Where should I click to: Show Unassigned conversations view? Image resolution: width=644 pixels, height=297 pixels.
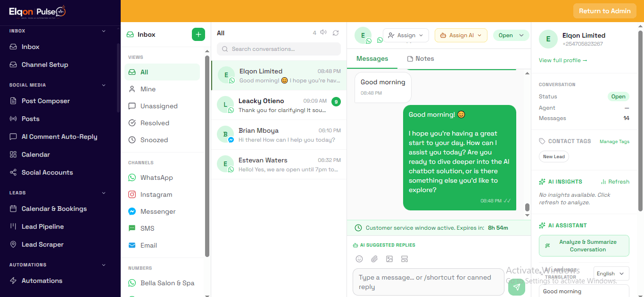tap(162, 106)
